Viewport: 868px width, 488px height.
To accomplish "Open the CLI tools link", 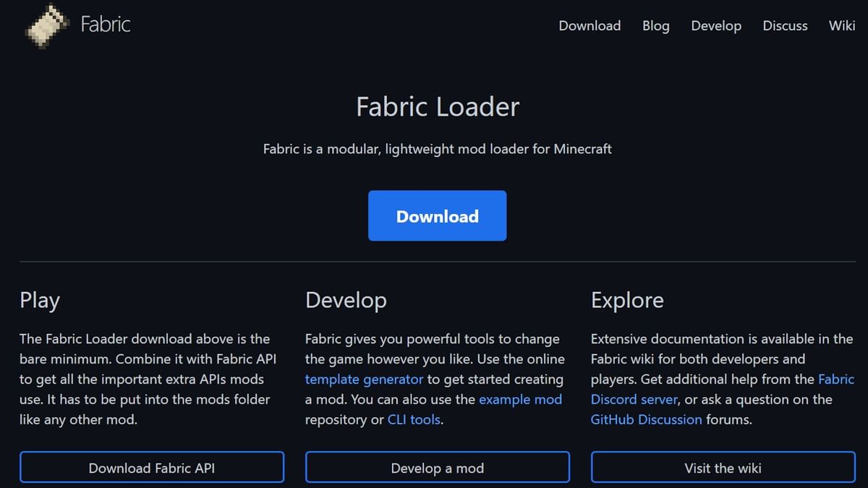I will click(x=414, y=419).
